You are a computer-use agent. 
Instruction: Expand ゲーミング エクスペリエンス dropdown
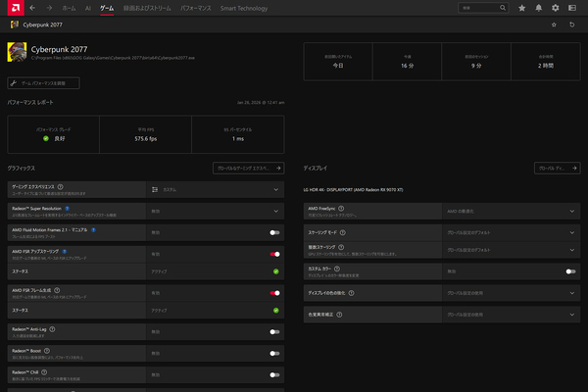(275, 189)
